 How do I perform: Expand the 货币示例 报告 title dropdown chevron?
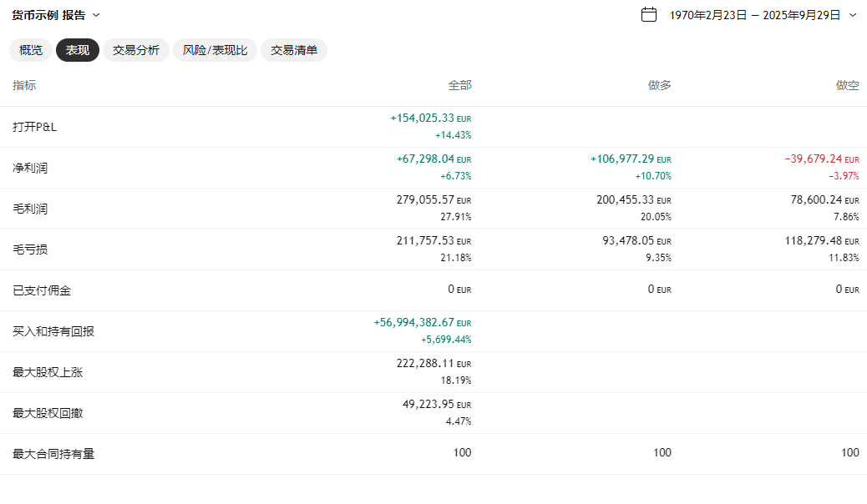coord(96,15)
